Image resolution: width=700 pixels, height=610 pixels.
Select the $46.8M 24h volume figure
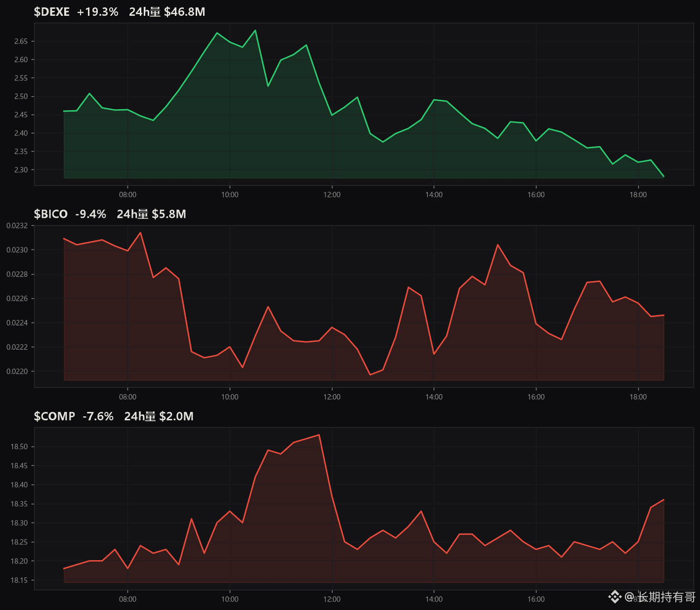tap(185, 12)
